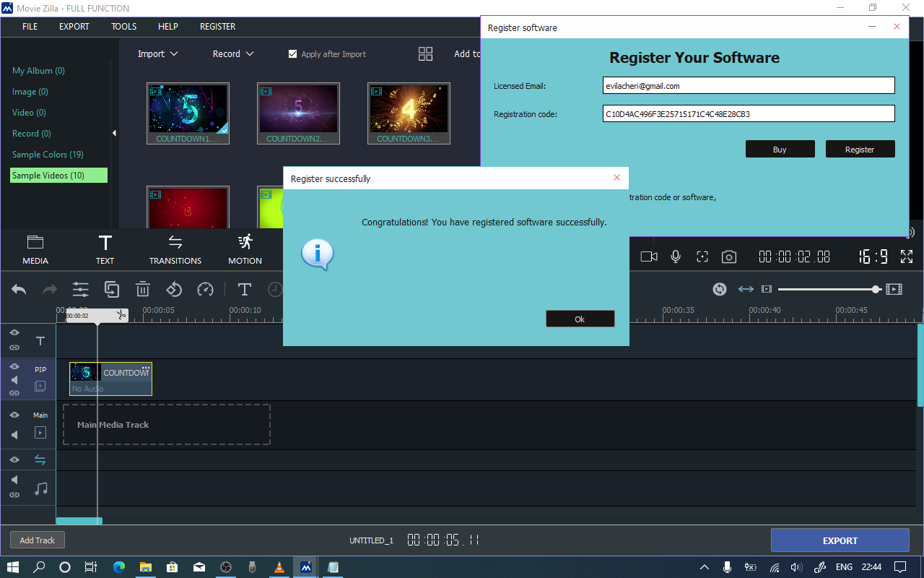Open the HELP menu
924x578 pixels.
pos(168,27)
